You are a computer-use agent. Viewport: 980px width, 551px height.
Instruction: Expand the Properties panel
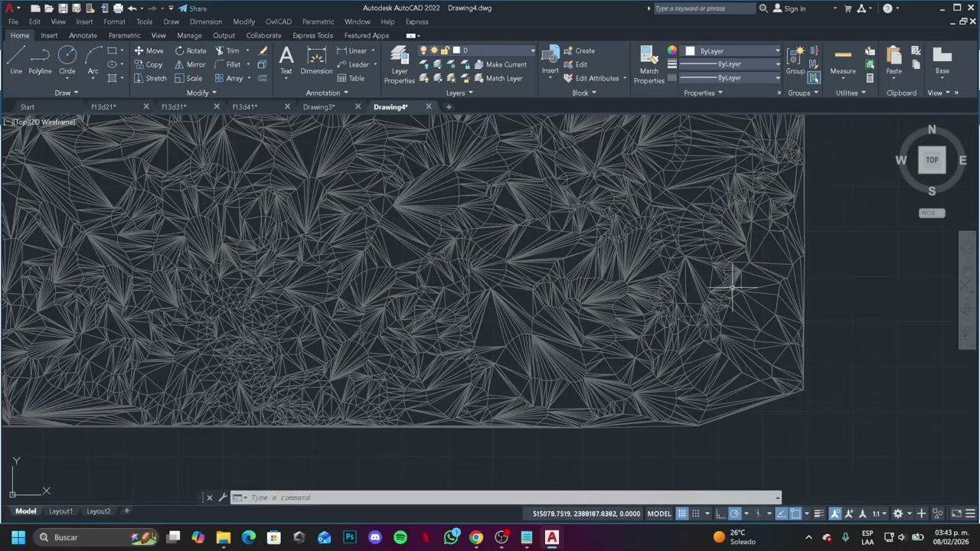point(703,93)
